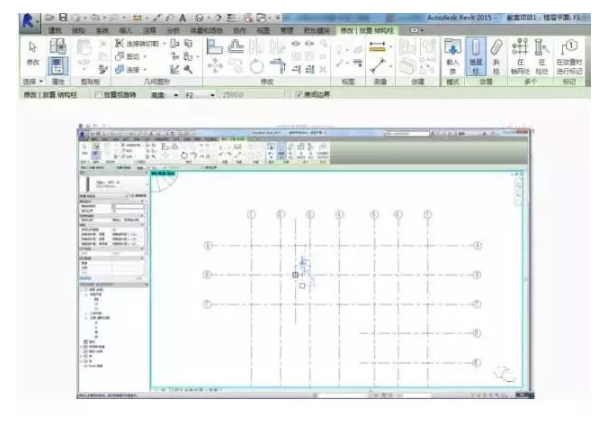Open dropdown arrow next to Cut (剪切)
This screenshot has height=421, width=609.
[145, 57]
